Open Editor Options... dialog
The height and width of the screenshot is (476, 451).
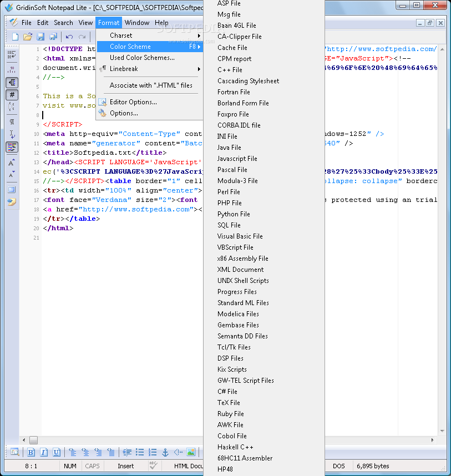(150, 102)
